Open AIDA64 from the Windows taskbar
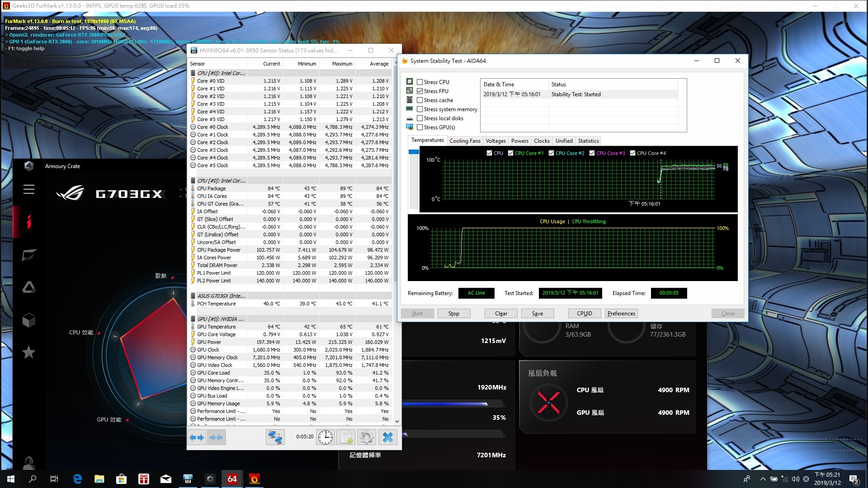Viewport: 868px width, 488px height. coord(232,479)
